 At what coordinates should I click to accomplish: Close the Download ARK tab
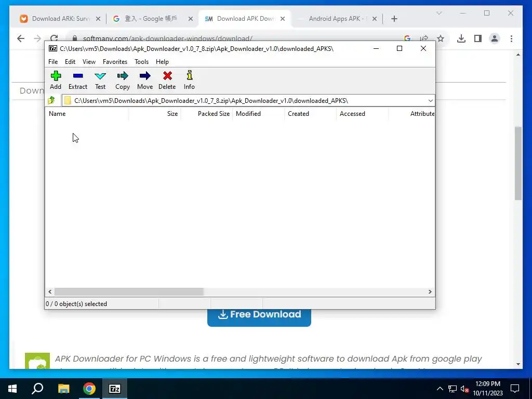pyautogui.click(x=98, y=19)
